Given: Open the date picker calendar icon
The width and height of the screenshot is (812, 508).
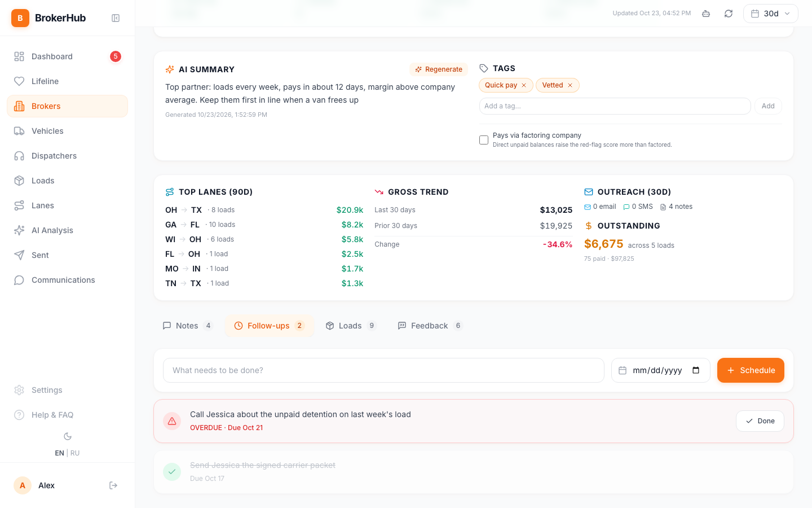Looking at the screenshot, I should click(x=696, y=370).
